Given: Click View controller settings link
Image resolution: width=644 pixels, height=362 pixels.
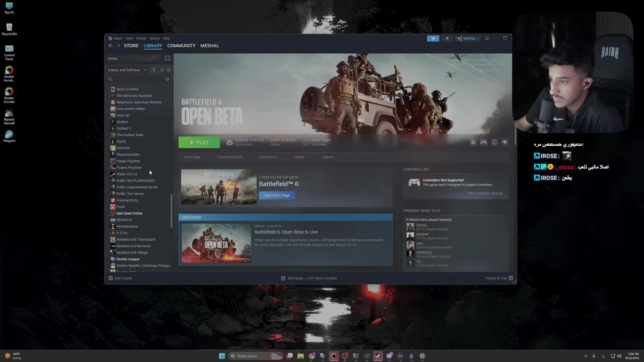Looking at the screenshot, I should 485,193.
